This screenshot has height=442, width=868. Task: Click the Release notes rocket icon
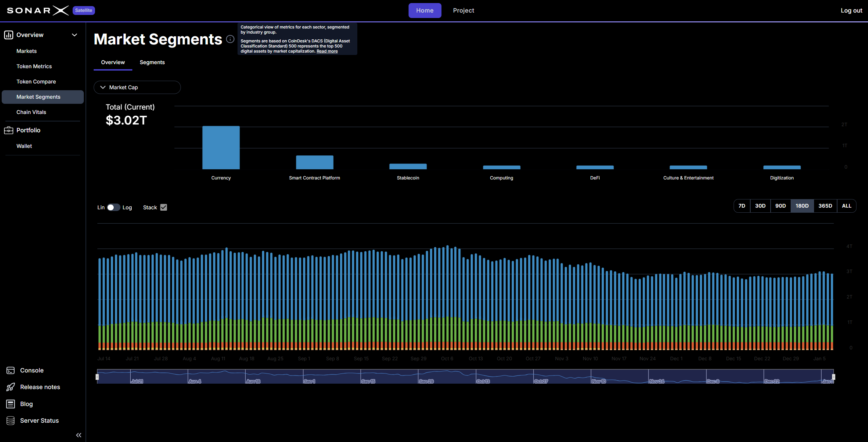pyautogui.click(x=11, y=387)
